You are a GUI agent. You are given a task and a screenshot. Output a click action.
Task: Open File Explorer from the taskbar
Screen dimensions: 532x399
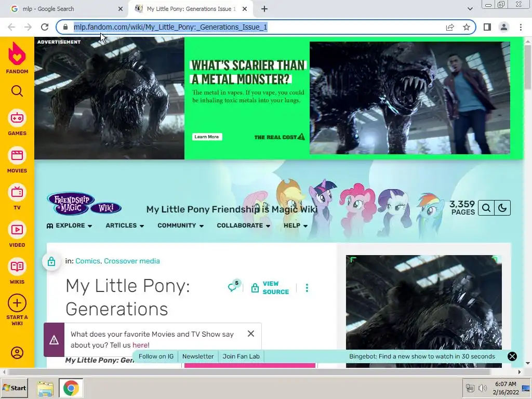(46, 388)
